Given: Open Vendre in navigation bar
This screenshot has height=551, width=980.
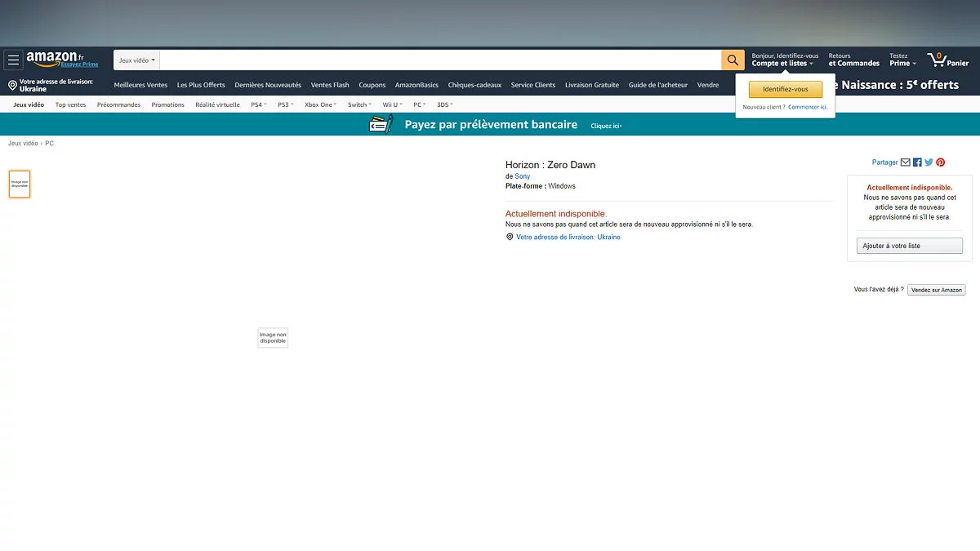Looking at the screenshot, I should click(708, 85).
